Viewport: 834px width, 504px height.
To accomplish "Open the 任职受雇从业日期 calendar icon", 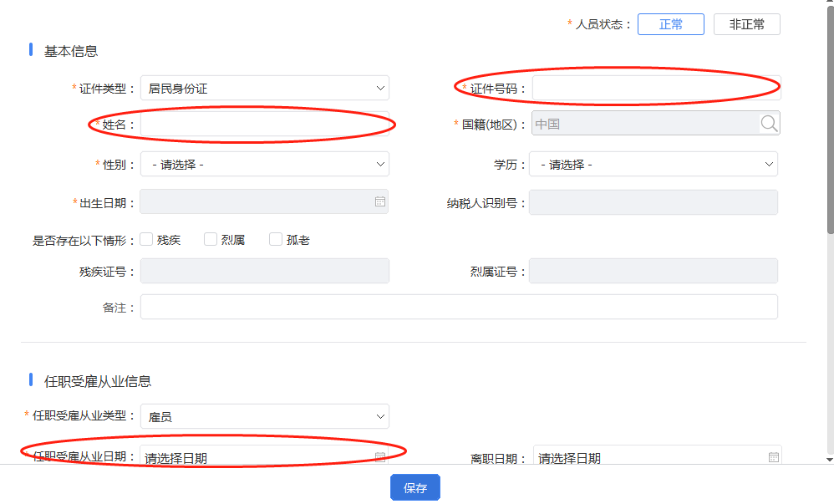I will 379,456.
